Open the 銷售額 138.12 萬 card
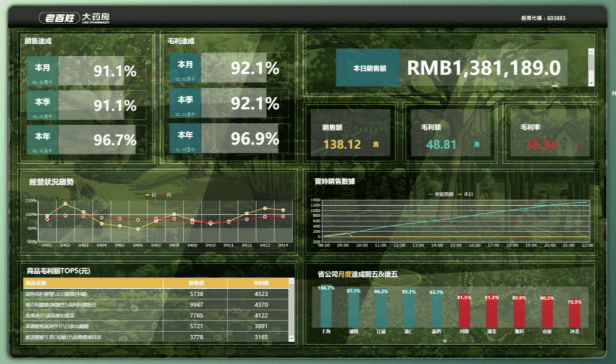The image size is (616, 364). (x=351, y=133)
